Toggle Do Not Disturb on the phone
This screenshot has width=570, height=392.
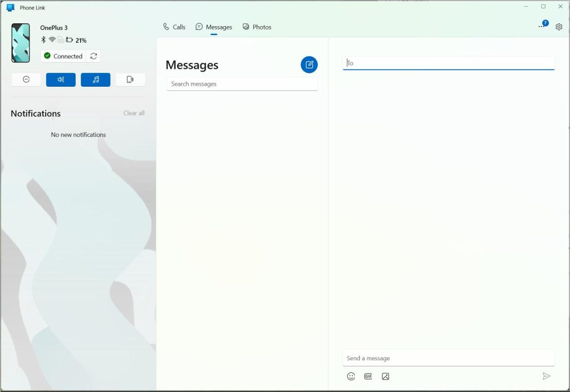(26, 80)
